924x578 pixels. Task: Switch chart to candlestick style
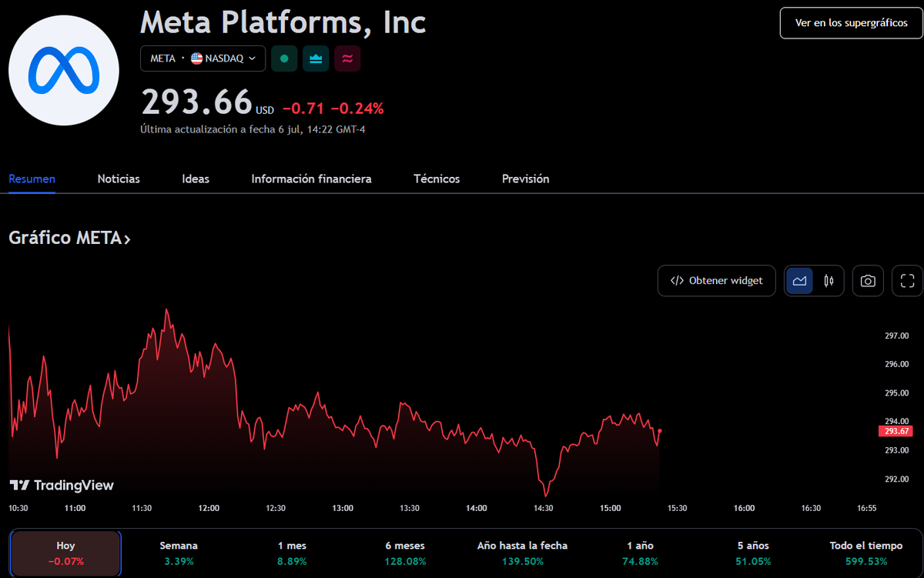point(829,281)
